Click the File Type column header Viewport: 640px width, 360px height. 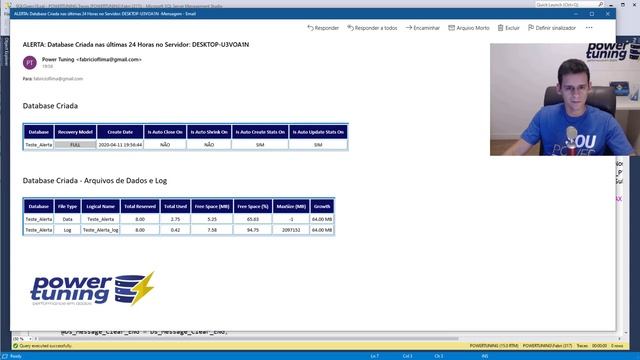pos(67,207)
